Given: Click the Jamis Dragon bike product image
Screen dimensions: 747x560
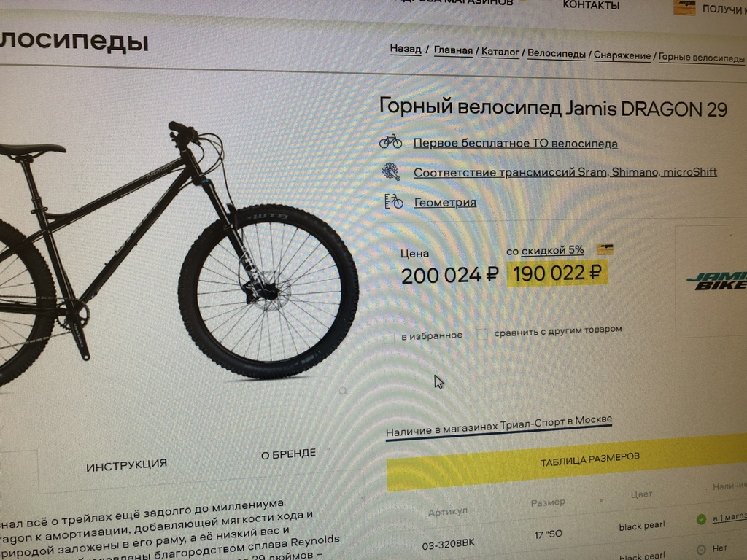Looking at the screenshot, I should tap(177, 252).
